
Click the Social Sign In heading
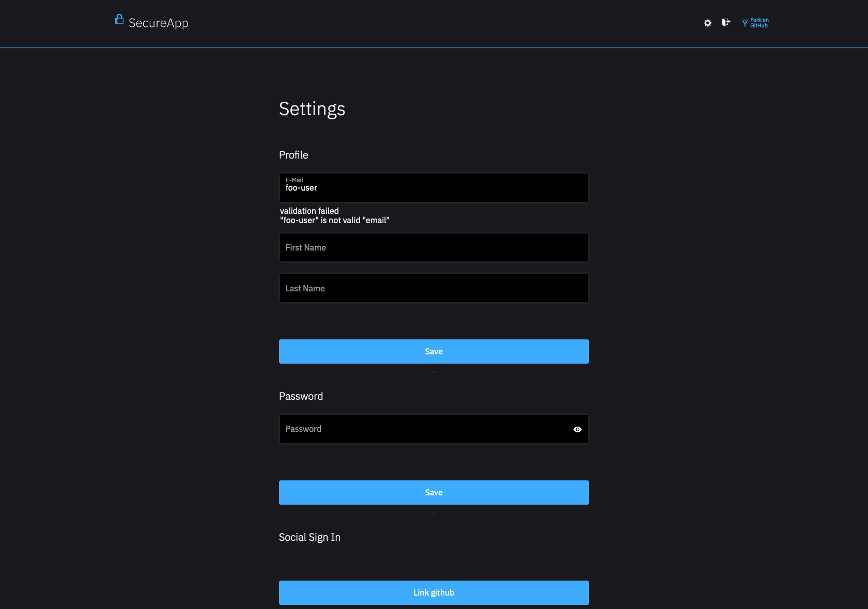pos(309,537)
